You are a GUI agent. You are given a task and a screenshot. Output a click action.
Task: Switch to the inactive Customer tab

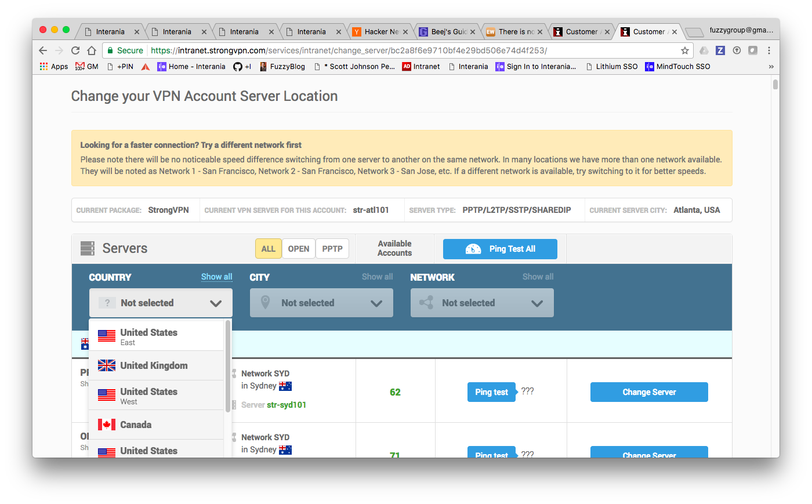point(582,32)
